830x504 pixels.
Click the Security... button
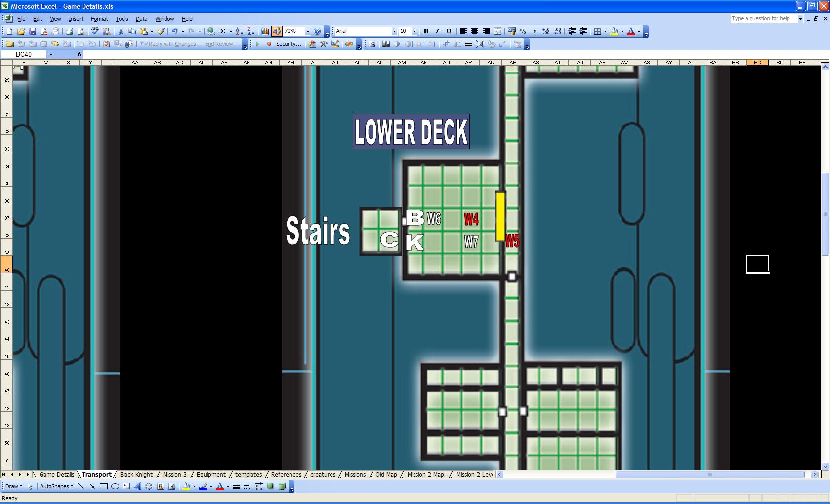point(289,44)
